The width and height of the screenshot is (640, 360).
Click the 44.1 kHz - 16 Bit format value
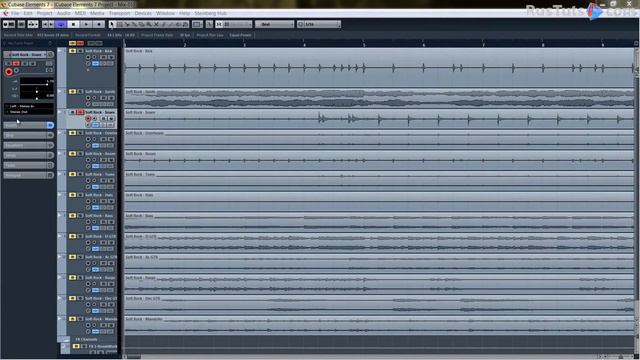(121, 35)
